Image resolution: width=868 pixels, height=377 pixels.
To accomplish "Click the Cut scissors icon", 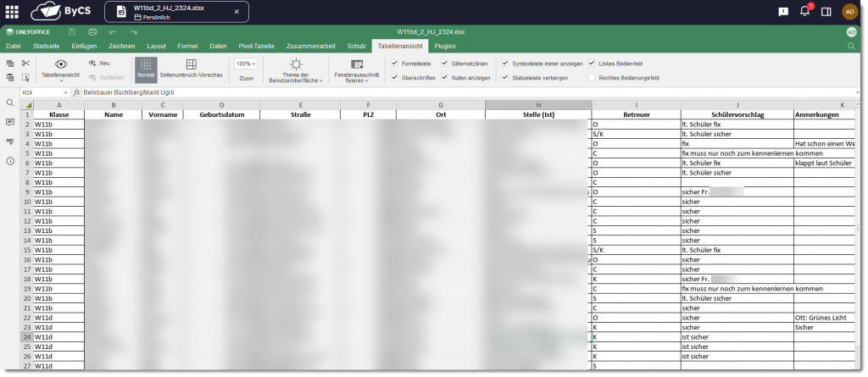I will [x=25, y=63].
